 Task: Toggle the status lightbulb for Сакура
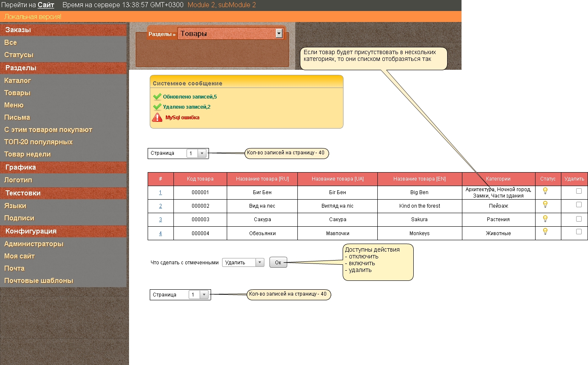[x=545, y=219]
